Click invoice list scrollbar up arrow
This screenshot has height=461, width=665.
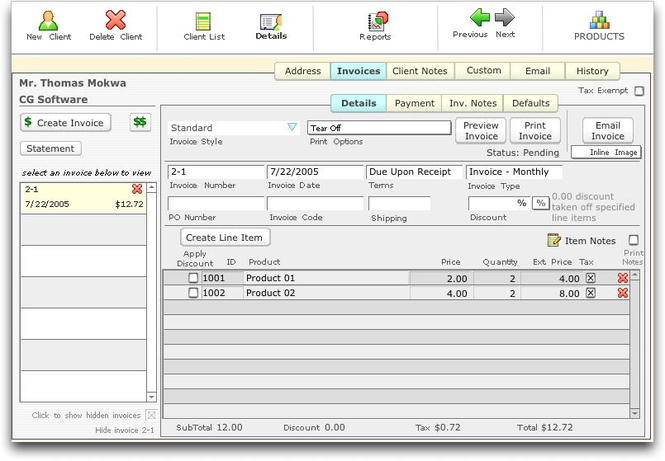[x=151, y=188]
